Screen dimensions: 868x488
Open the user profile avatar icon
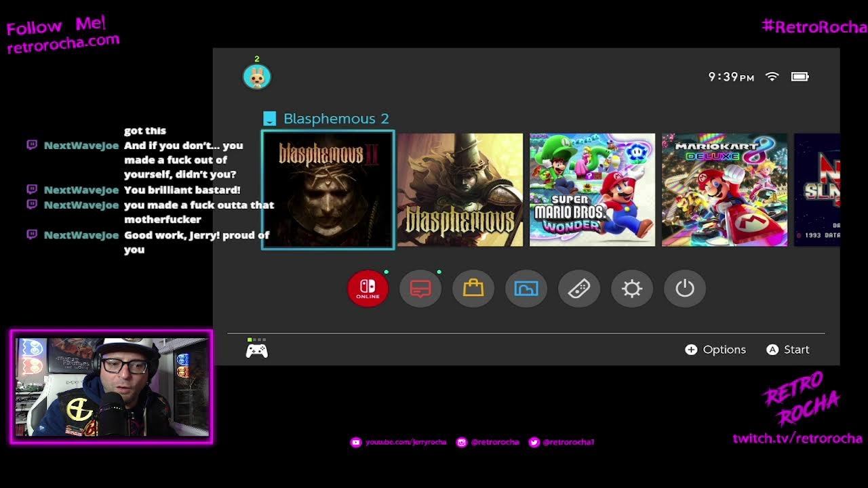pos(257,77)
